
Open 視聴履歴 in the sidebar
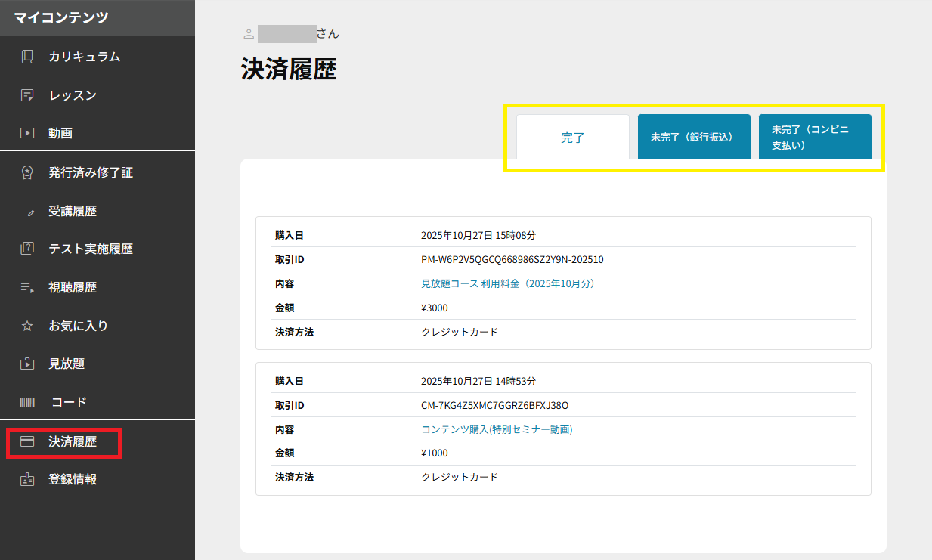click(x=73, y=287)
